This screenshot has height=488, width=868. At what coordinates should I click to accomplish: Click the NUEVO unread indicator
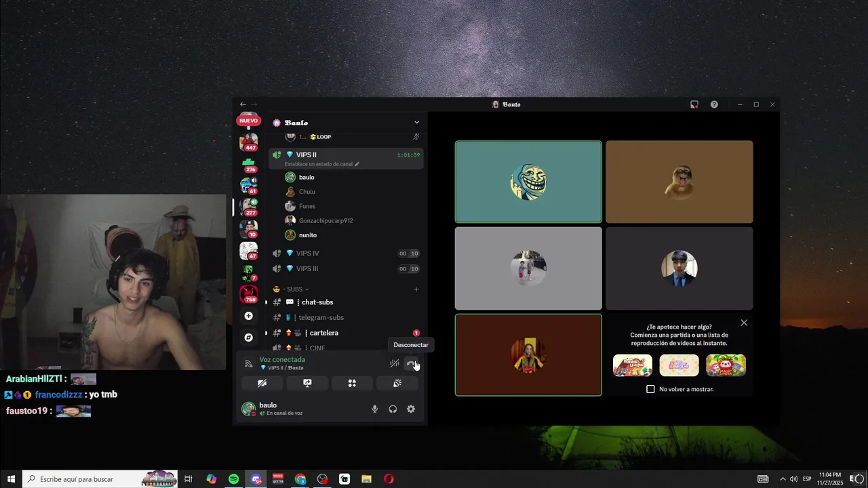point(248,121)
